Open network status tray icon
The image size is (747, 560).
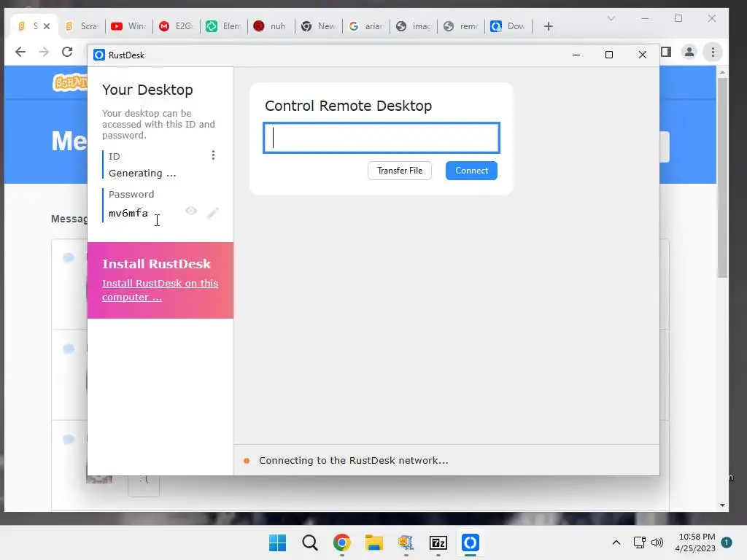click(x=639, y=542)
